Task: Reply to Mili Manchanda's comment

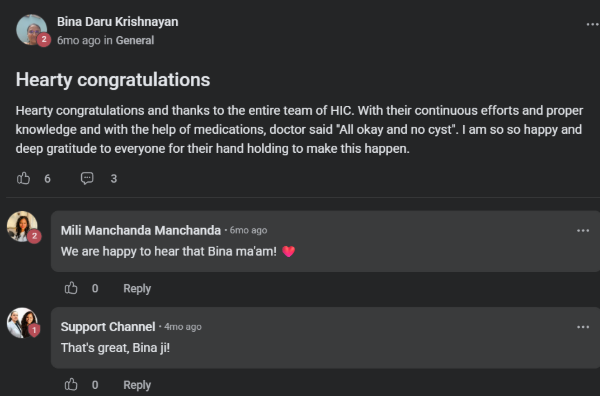Action: [x=137, y=288]
